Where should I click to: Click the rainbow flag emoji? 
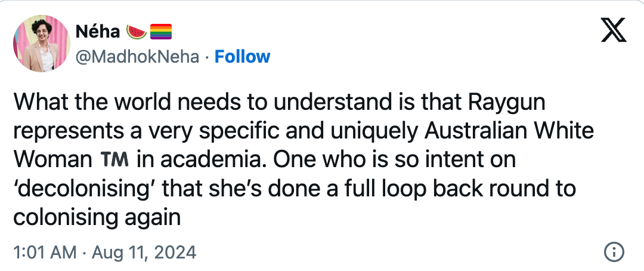click(160, 31)
